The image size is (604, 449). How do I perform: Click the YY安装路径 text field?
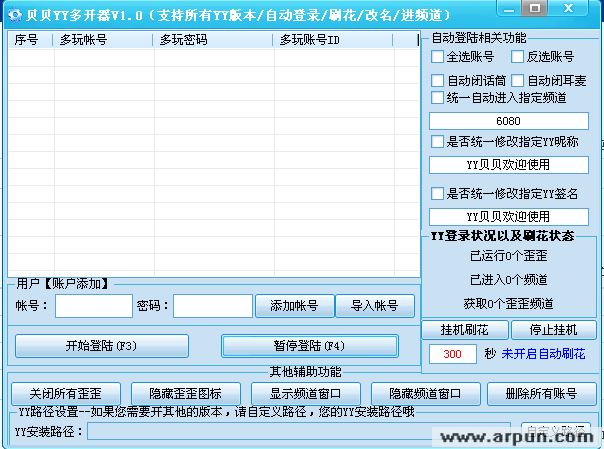pyautogui.click(x=299, y=431)
